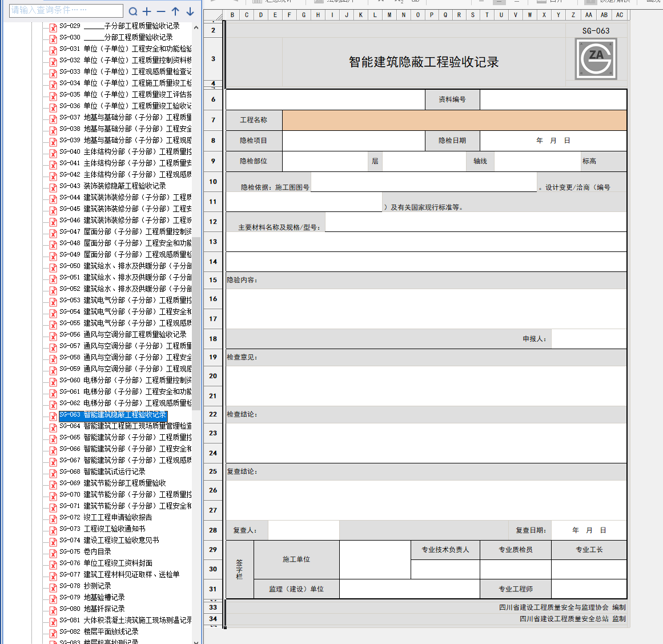Open SG-080 地基钎探记录
663x644 pixels.
tap(92, 609)
